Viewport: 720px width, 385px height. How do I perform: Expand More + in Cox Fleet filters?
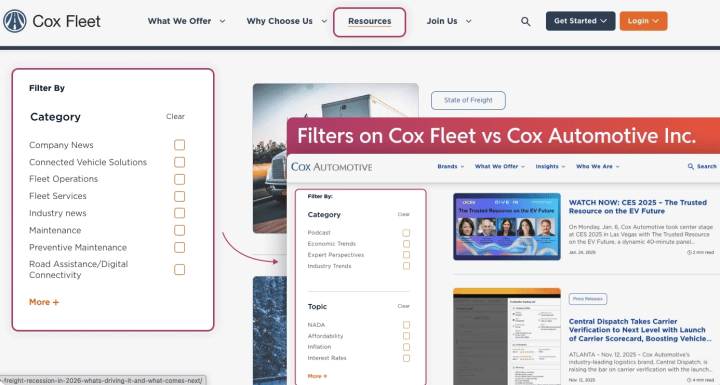pos(44,302)
